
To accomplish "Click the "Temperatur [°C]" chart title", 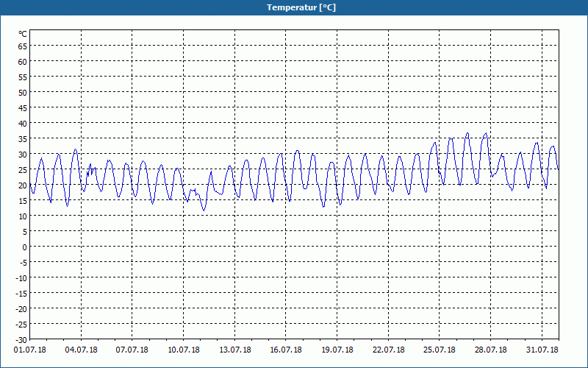I will [x=293, y=7].
